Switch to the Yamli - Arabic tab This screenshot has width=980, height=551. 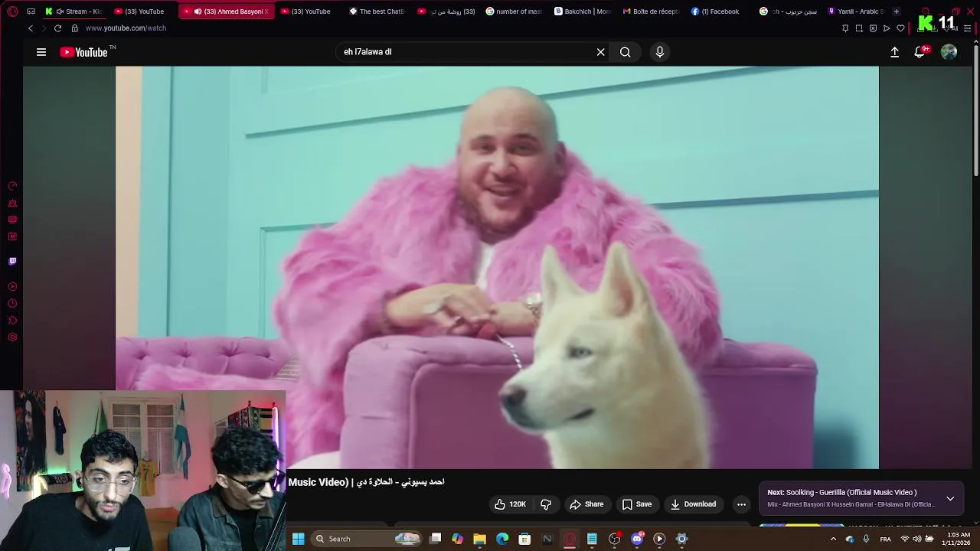click(857, 11)
